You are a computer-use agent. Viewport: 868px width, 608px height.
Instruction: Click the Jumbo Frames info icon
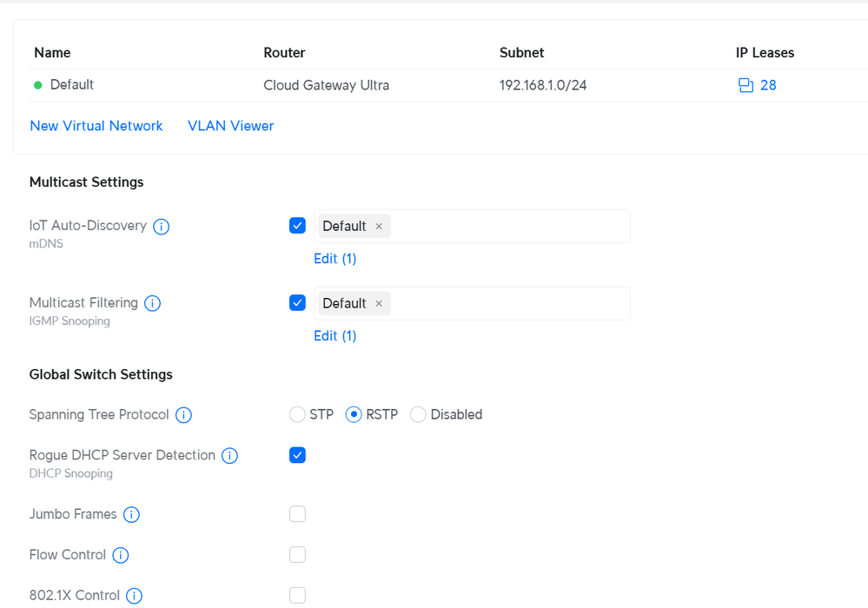click(131, 515)
